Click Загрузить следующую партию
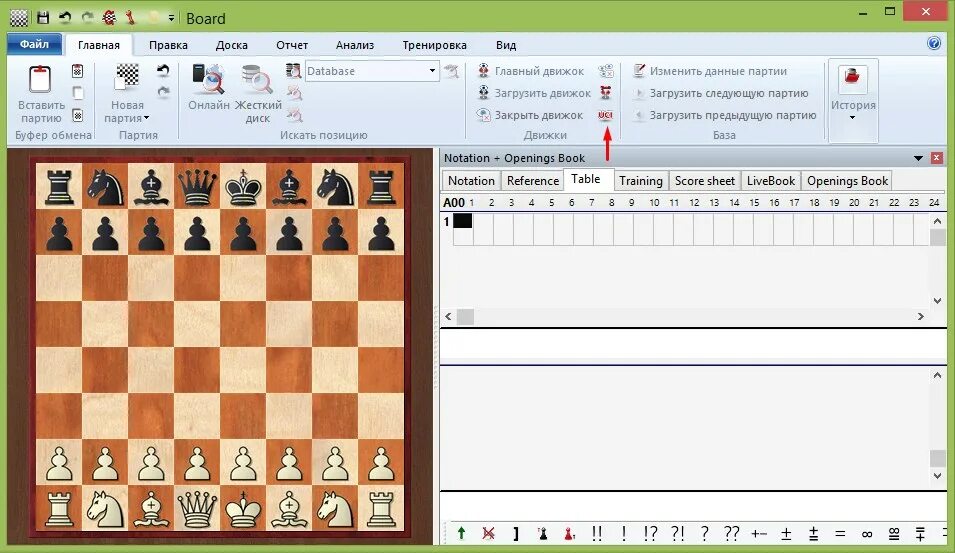This screenshot has width=955, height=553. click(x=721, y=93)
